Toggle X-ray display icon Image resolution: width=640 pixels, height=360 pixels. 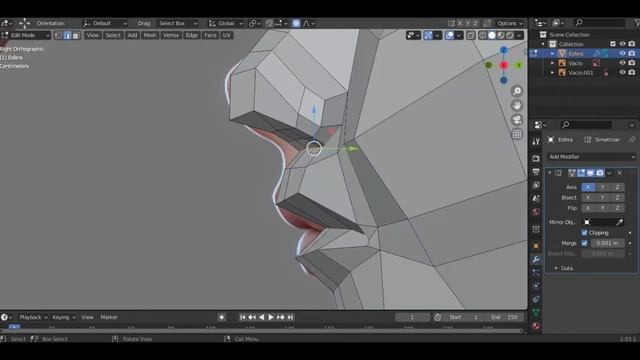(x=471, y=36)
